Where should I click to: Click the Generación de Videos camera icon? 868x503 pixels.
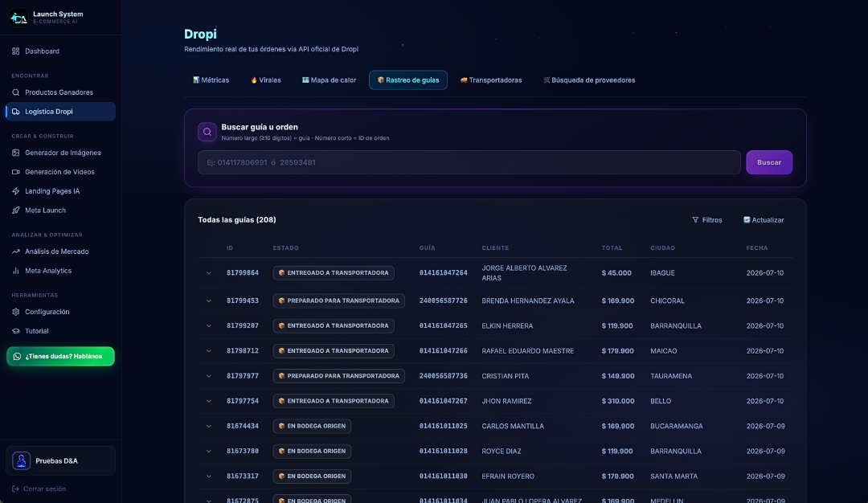click(15, 171)
